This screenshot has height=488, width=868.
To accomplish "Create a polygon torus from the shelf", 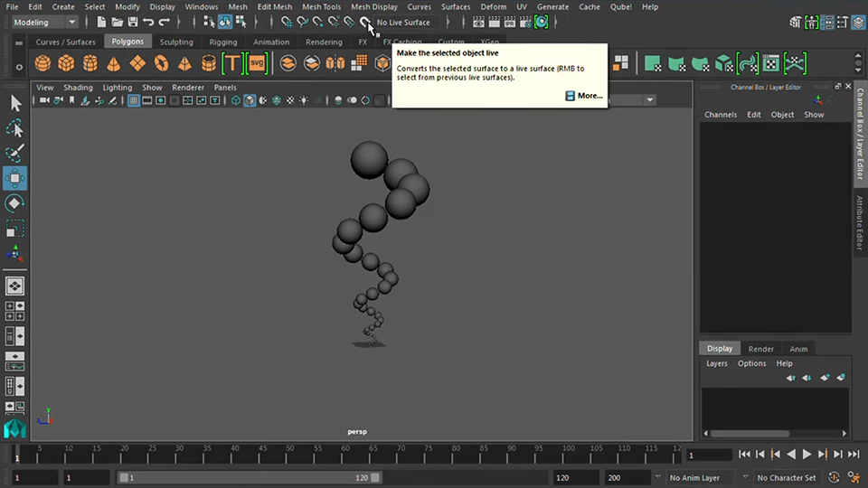I will coord(161,63).
